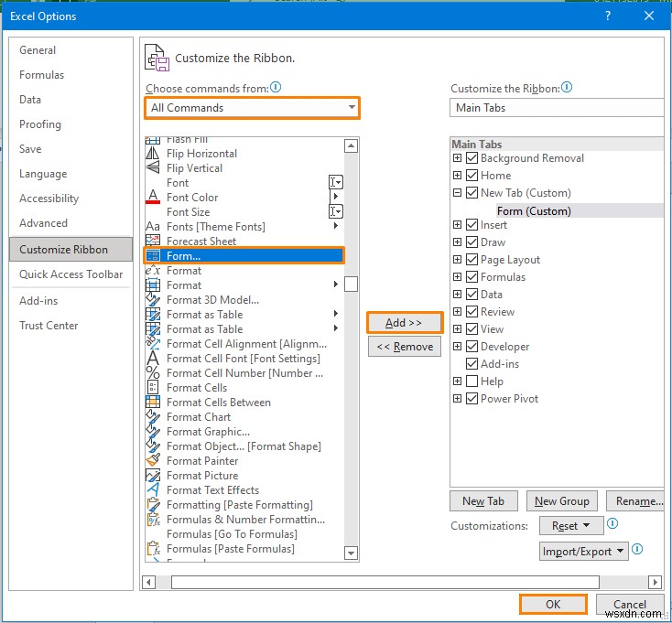
Task: Click the Flip Horizontal command icon
Action: pyautogui.click(x=153, y=154)
